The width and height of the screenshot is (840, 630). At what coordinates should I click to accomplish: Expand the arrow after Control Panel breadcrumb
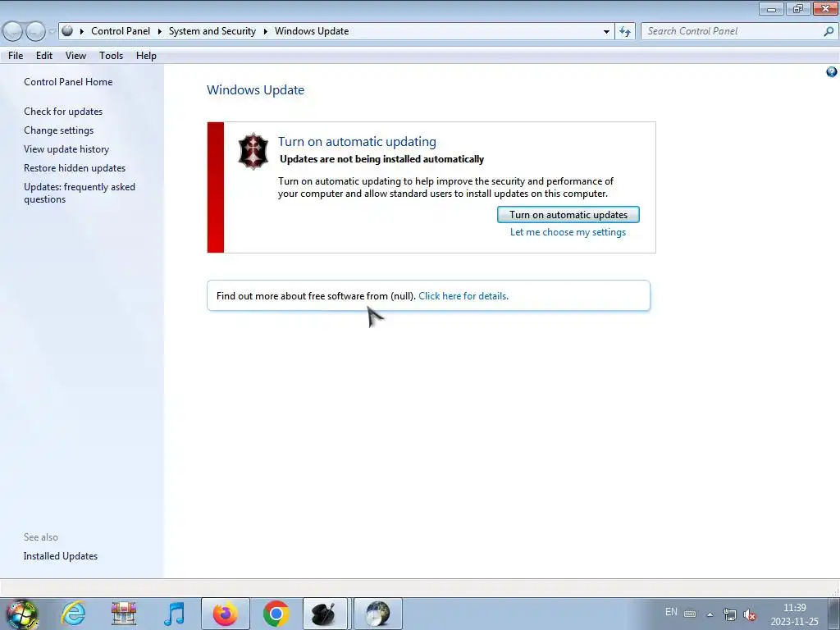pyautogui.click(x=160, y=32)
